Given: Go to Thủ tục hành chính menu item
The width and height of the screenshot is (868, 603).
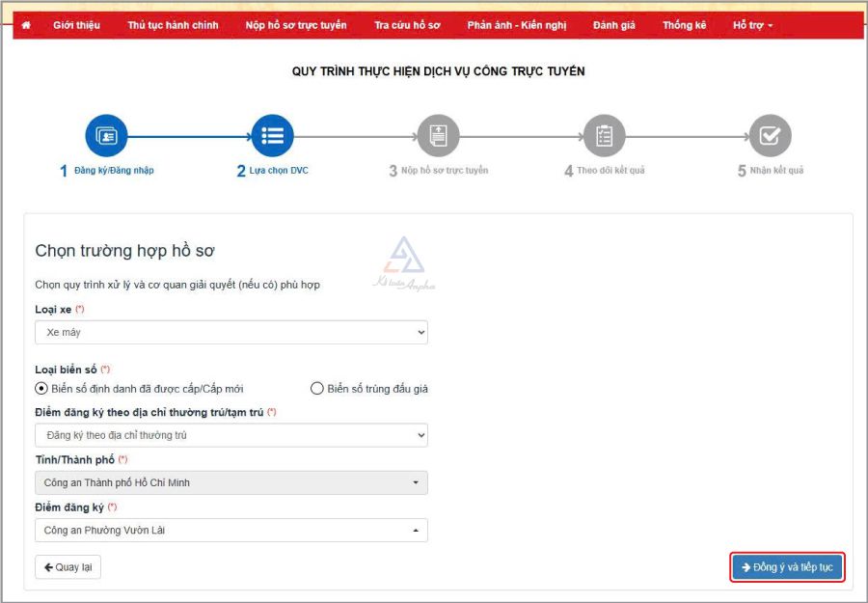Looking at the screenshot, I should click(173, 25).
